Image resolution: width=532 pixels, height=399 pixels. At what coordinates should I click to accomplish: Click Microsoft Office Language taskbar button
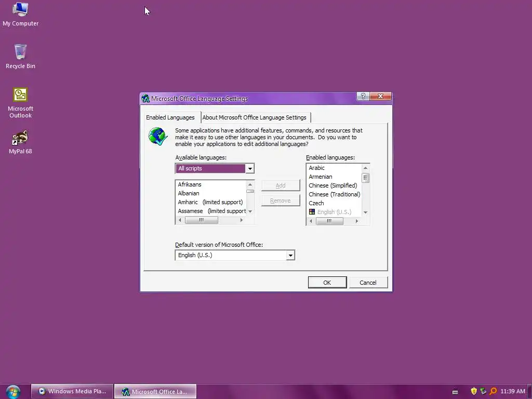pyautogui.click(x=155, y=391)
